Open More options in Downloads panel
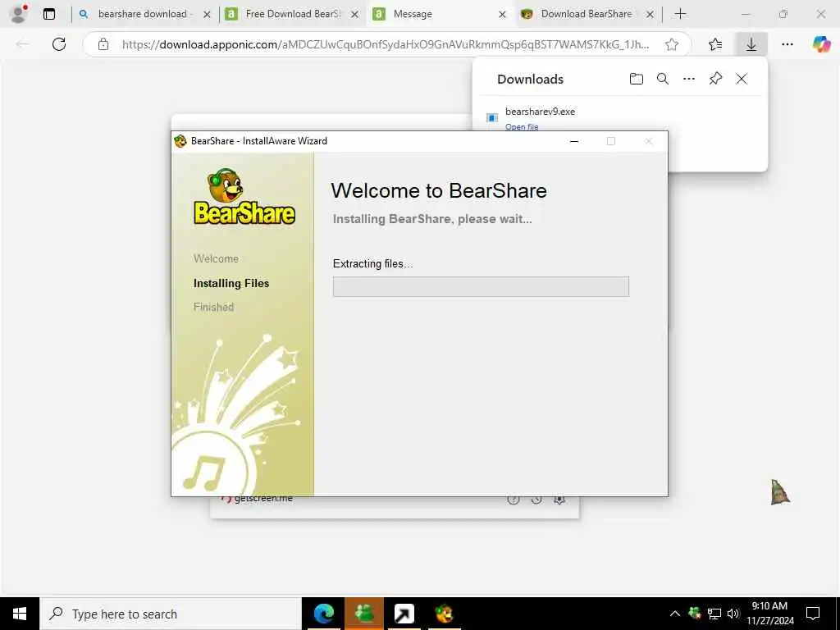Screen dimensions: 840x630 [x=689, y=80]
